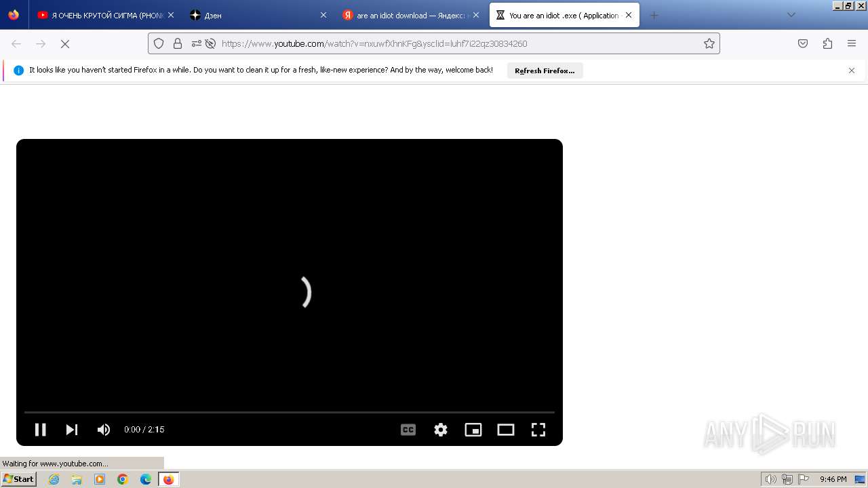Toggle closed captions on video
This screenshot has height=488, width=868.
pos(408,430)
